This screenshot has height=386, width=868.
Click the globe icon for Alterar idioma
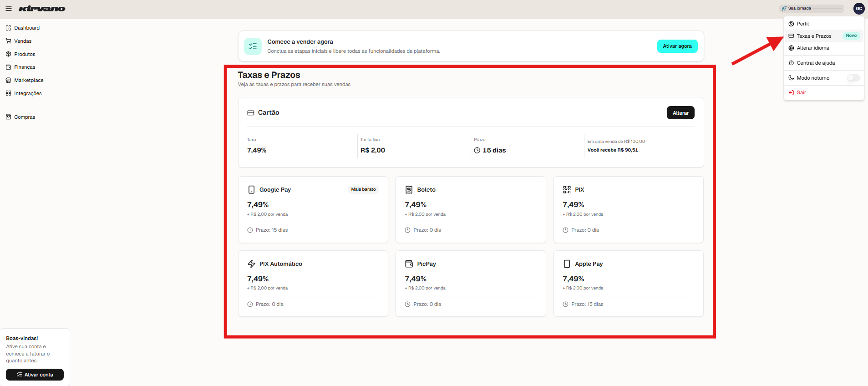pos(792,48)
